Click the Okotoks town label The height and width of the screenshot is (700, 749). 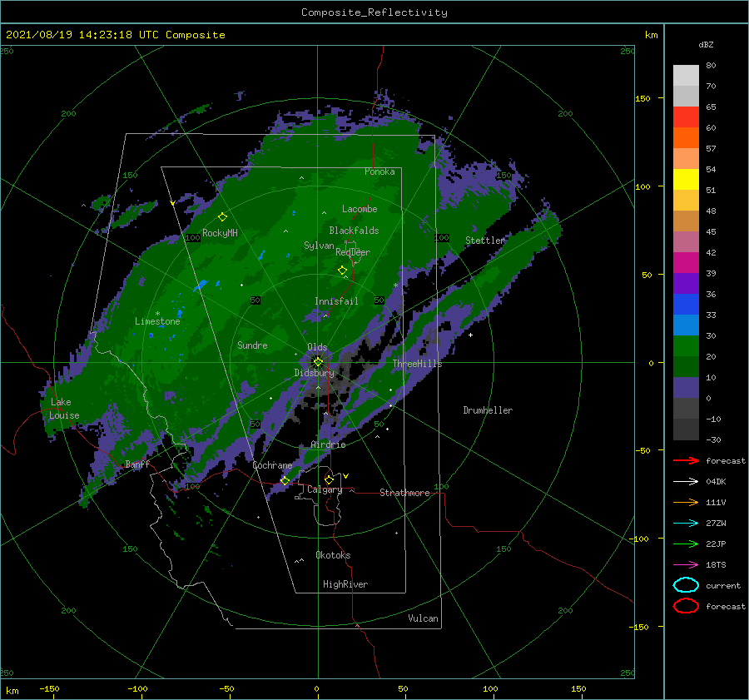tap(333, 555)
